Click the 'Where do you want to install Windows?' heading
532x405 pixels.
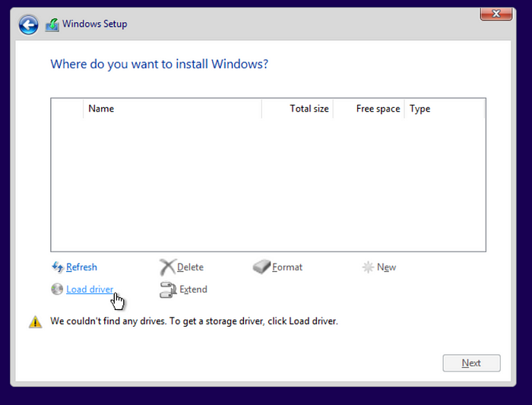(x=160, y=64)
